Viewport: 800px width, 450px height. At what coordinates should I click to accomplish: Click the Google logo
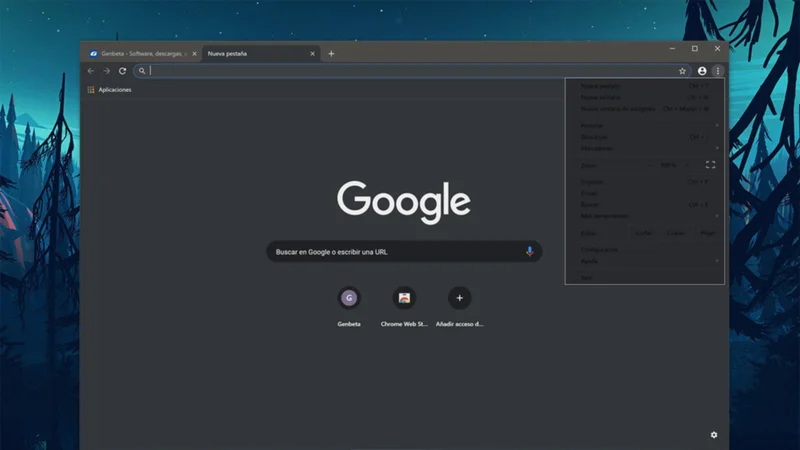tap(404, 202)
